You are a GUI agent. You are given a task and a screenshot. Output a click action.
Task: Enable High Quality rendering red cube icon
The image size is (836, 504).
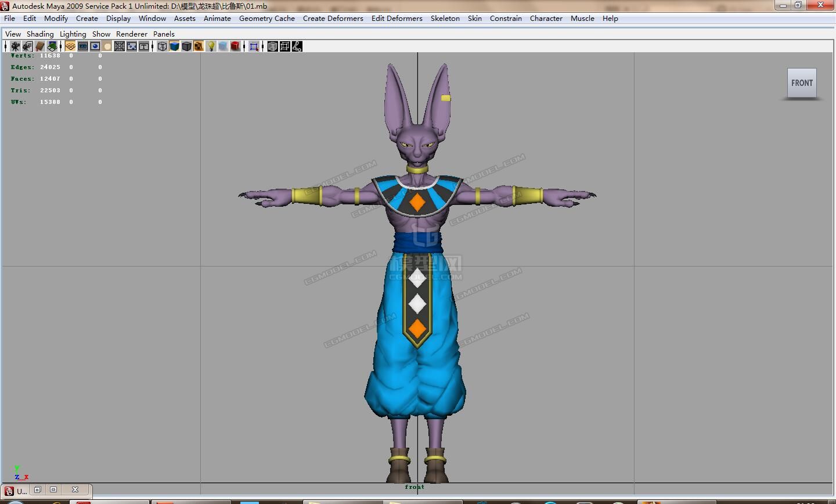click(x=235, y=46)
